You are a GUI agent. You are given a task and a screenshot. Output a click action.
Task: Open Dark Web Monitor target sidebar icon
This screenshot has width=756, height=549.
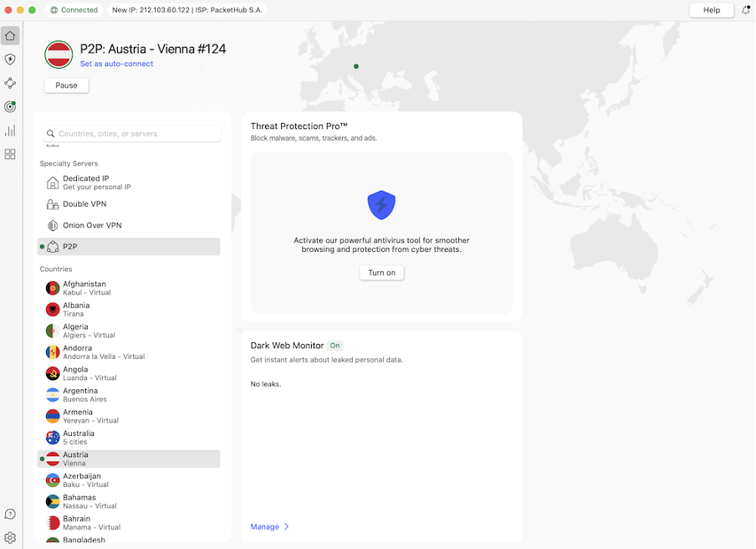[10, 106]
